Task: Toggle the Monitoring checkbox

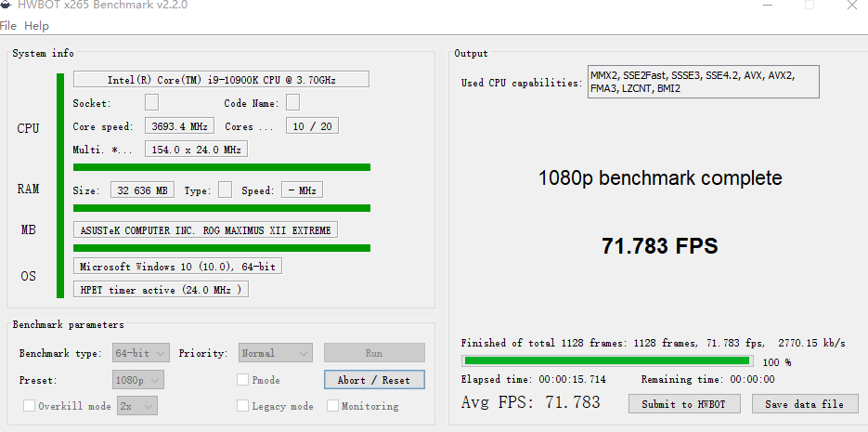Action: [x=332, y=406]
